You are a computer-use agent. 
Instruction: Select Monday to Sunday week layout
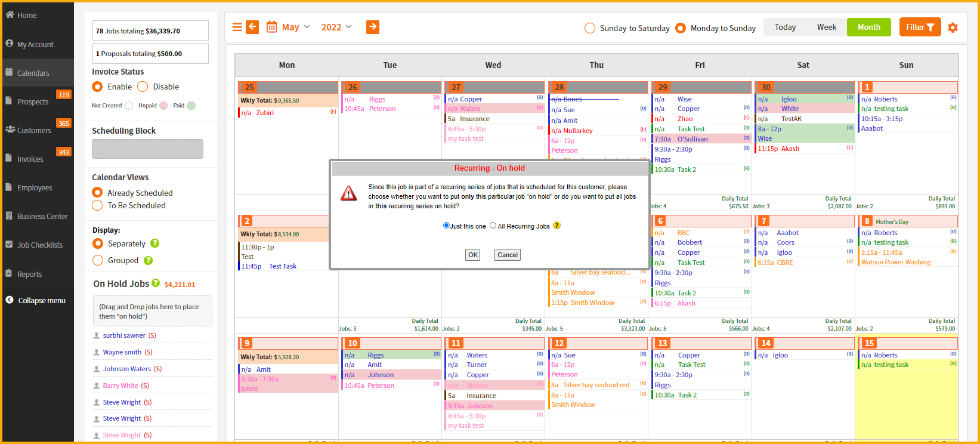[681, 28]
